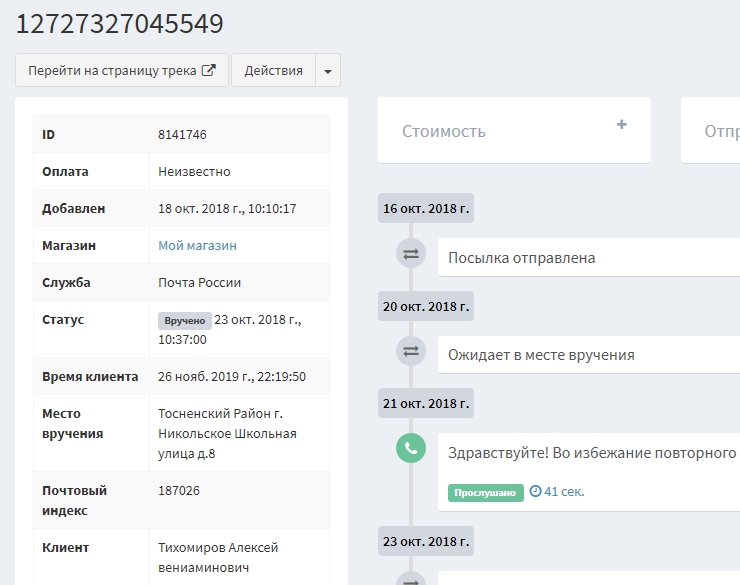
Task: Open the Действия dropdown arrow
Action: click(x=328, y=71)
